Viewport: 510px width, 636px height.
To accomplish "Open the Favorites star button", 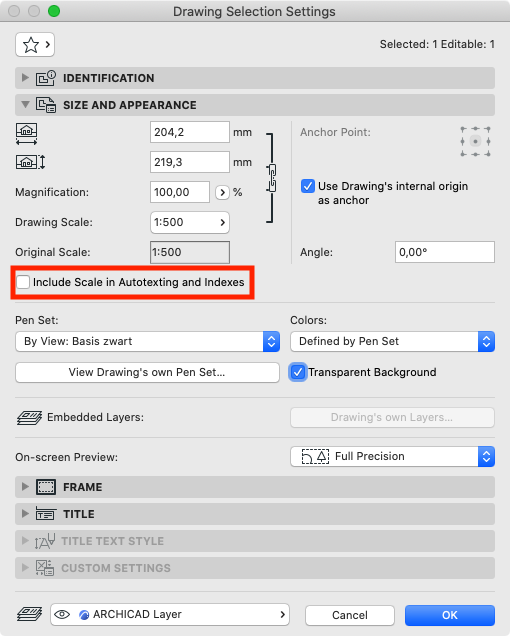I will [35, 45].
